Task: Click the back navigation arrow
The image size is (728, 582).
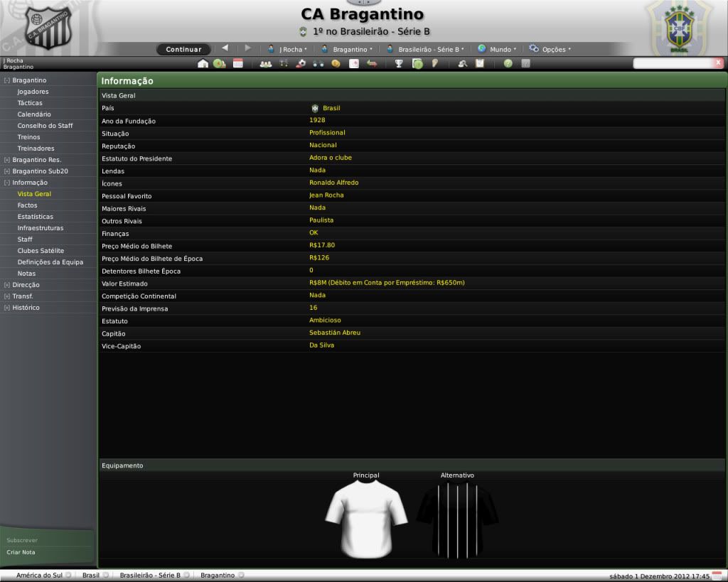Action: click(225, 48)
